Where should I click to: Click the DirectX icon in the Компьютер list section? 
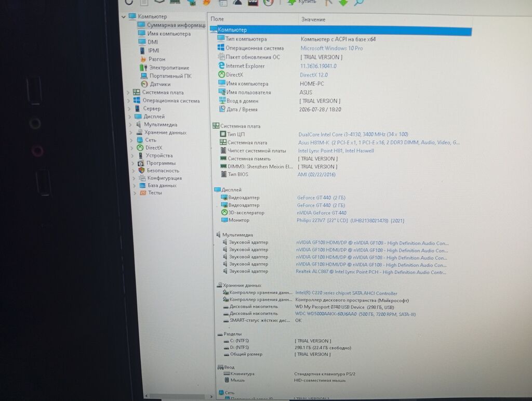pos(221,74)
